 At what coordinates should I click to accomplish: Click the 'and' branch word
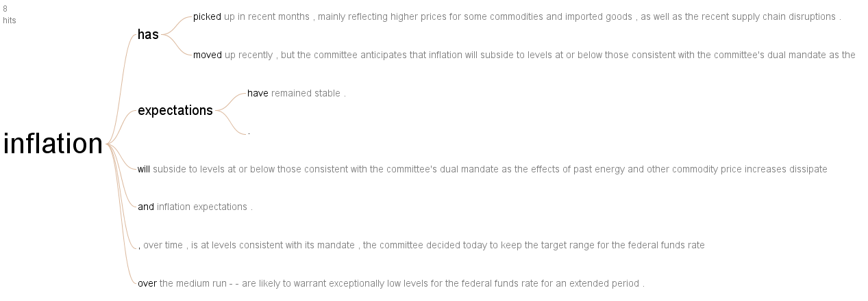click(x=146, y=207)
